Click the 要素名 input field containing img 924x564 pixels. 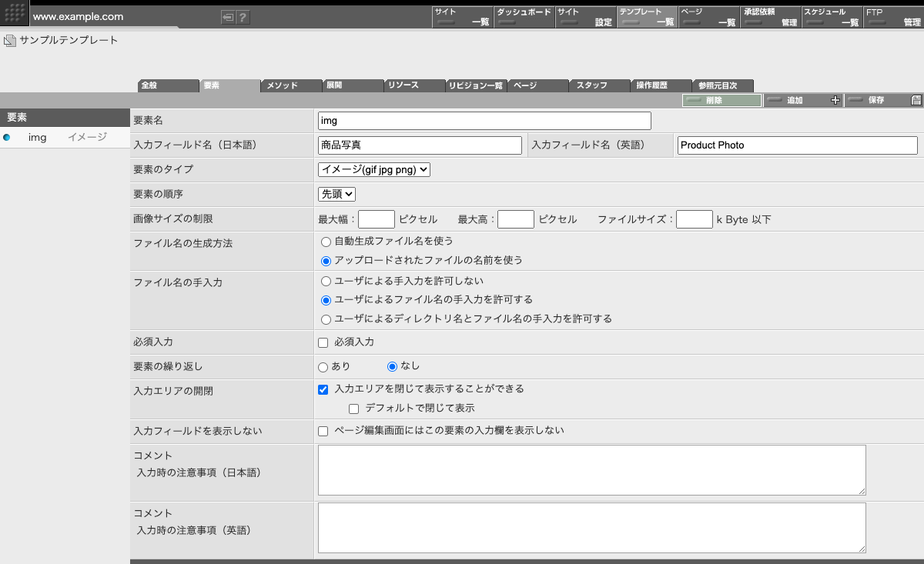(x=482, y=120)
